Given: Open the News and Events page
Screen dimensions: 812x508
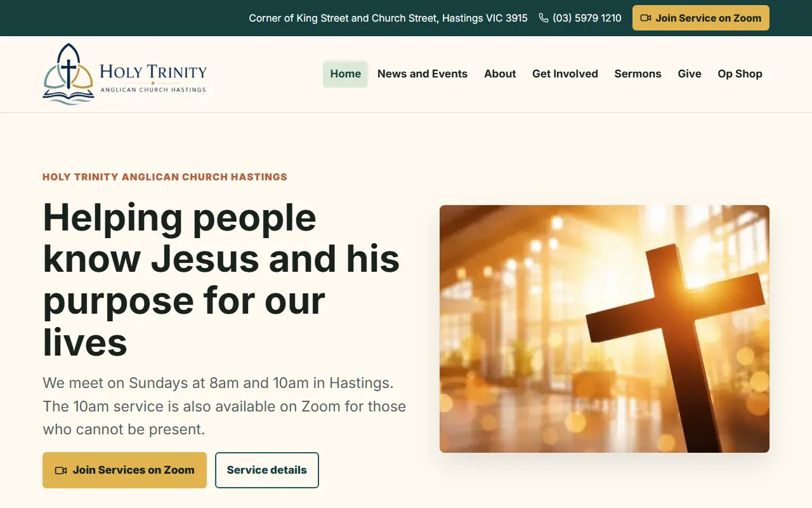Looking at the screenshot, I should coord(422,74).
